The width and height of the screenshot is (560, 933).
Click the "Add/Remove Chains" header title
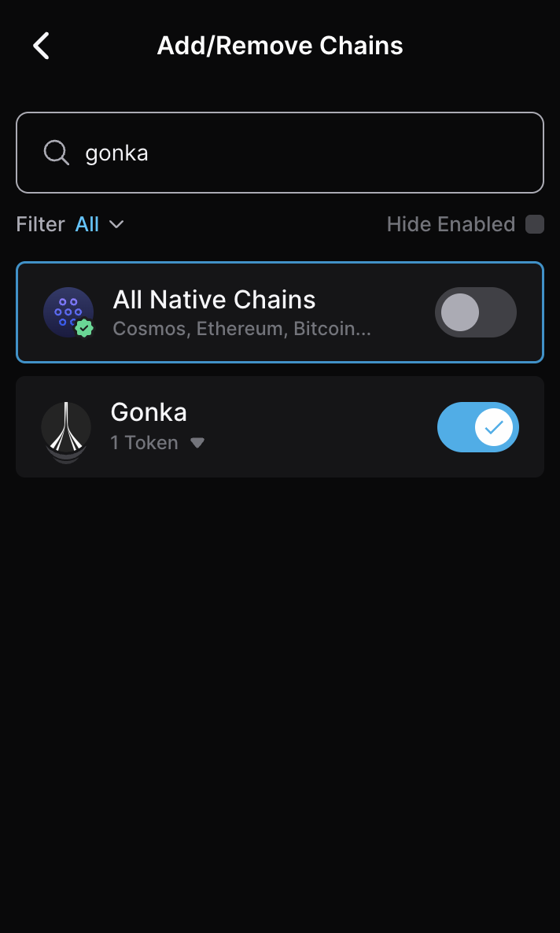click(280, 46)
